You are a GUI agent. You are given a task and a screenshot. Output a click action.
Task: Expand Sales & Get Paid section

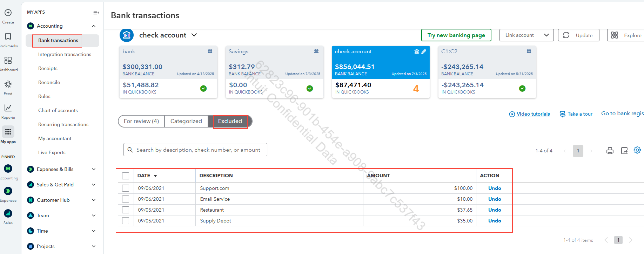pyautogui.click(x=94, y=185)
